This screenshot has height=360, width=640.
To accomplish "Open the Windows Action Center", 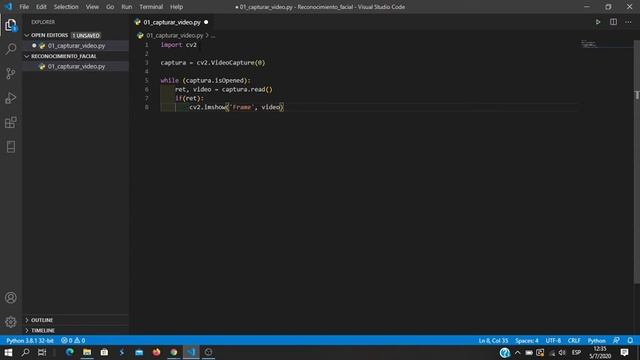I will (x=624, y=352).
